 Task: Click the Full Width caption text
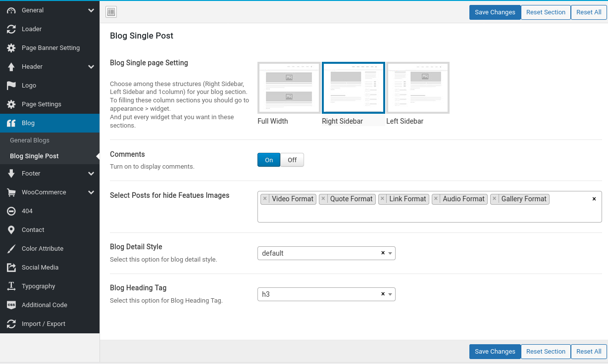point(273,121)
